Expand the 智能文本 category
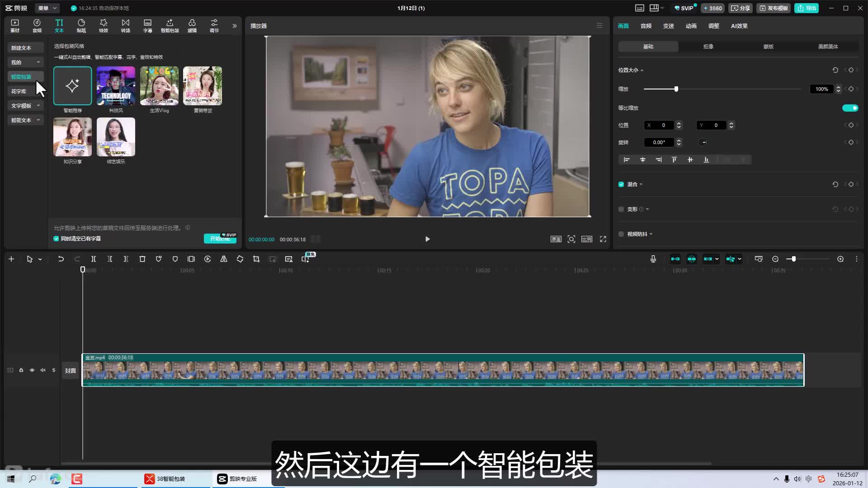Image resolution: width=868 pixels, height=488 pixels. point(25,120)
